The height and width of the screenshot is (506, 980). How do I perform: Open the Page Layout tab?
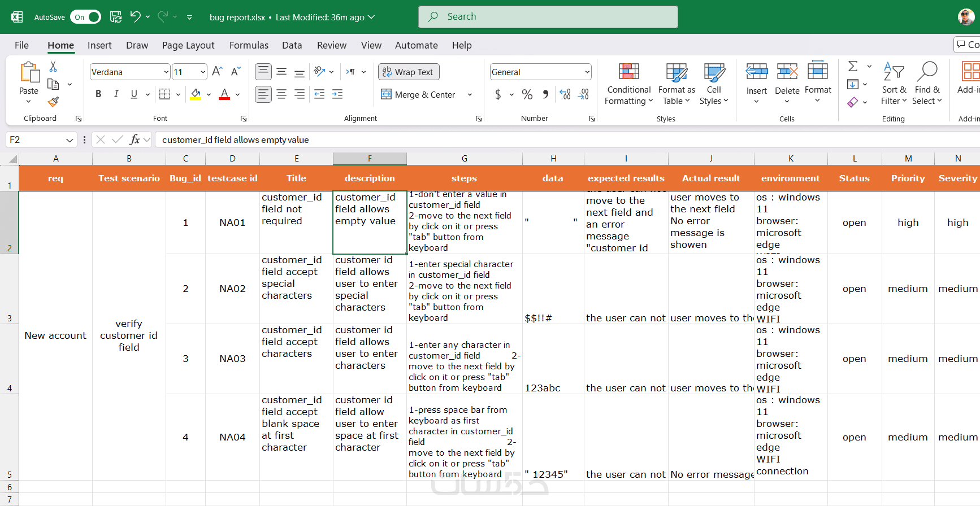tap(188, 45)
